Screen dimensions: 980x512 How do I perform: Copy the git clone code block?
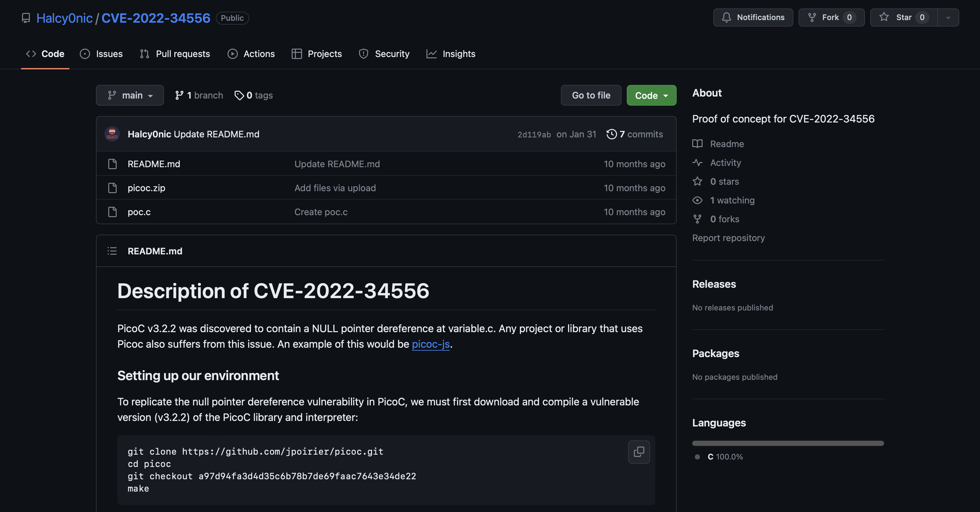[639, 452]
